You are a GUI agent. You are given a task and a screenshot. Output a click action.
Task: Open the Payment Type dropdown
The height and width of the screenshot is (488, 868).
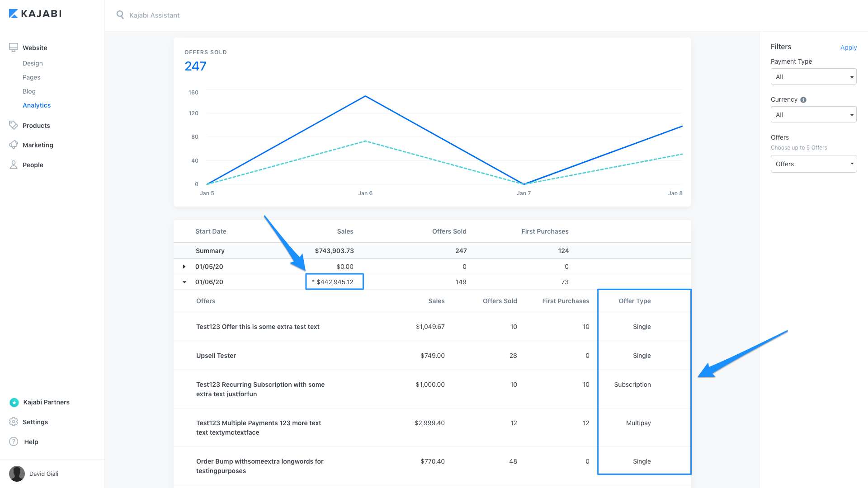(813, 77)
